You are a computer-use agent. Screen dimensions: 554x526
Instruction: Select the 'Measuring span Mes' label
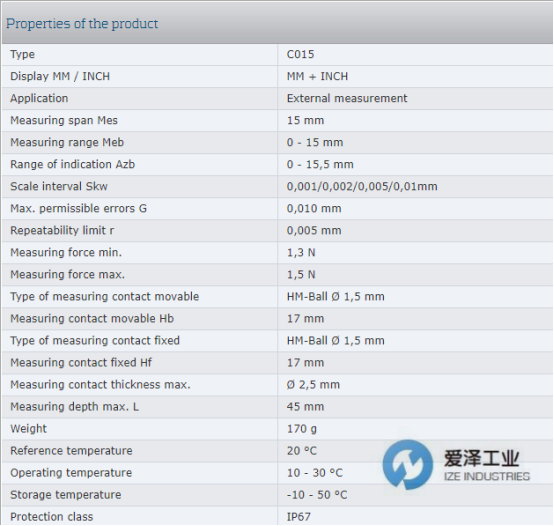tap(64, 120)
